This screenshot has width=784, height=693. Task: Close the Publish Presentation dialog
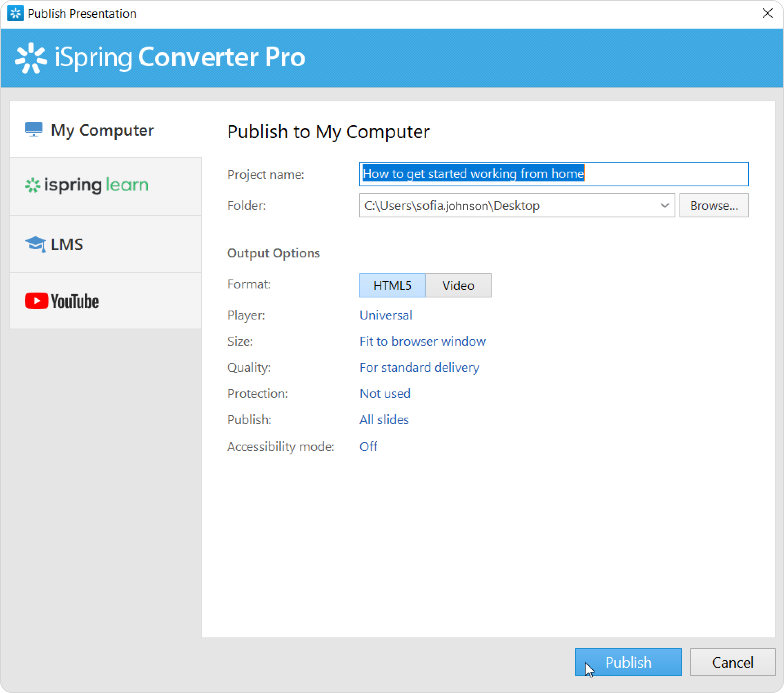[x=768, y=13]
